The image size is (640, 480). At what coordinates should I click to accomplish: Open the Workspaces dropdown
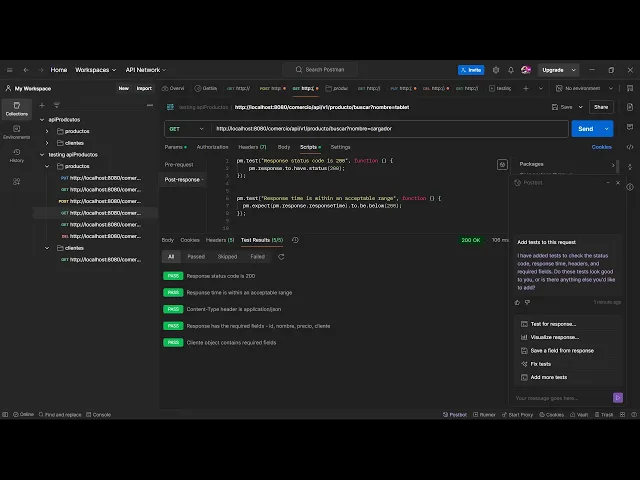coord(96,70)
